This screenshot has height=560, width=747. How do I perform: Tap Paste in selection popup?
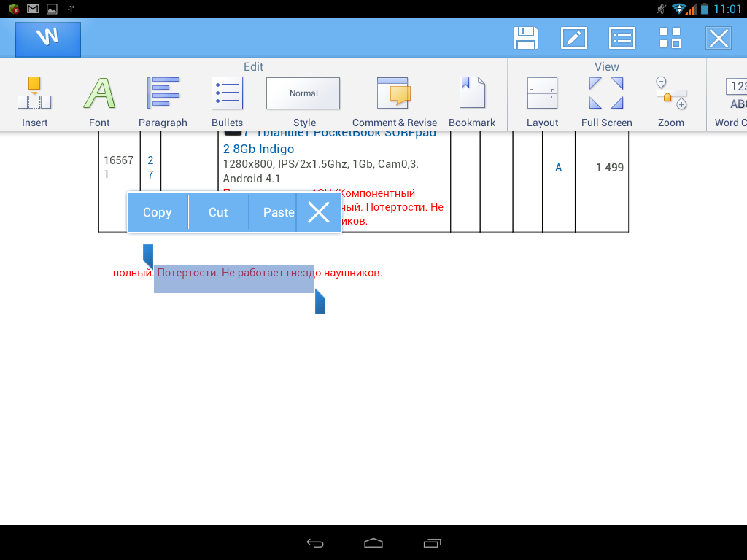point(278,212)
